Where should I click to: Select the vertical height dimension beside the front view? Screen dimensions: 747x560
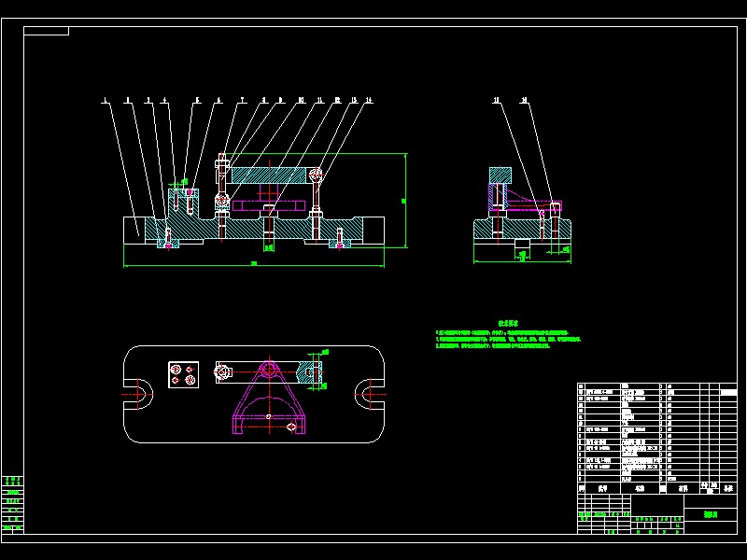click(x=405, y=201)
